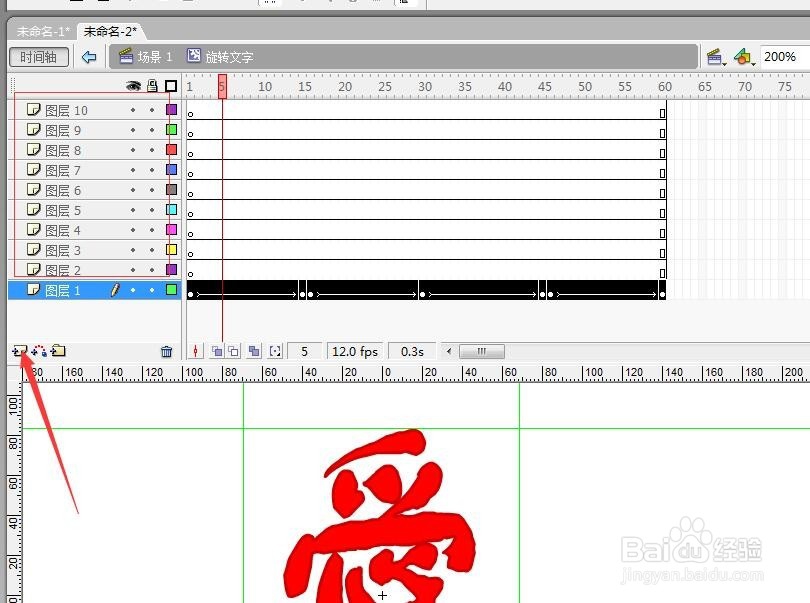Lock the 图层 5 layer
This screenshot has width=810, height=603.
[x=153, y=210]
